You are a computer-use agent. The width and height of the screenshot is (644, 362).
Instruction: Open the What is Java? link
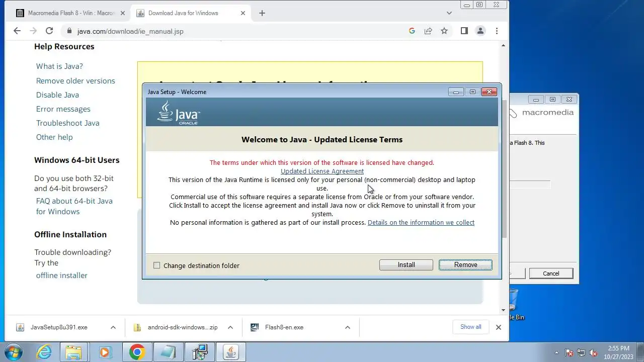(x=59, y=66)
